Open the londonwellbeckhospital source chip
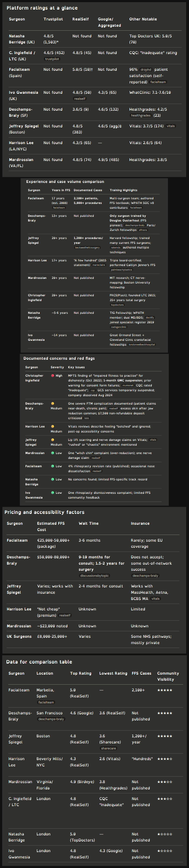Screen dimensions: 189x868 pos(141,345)
